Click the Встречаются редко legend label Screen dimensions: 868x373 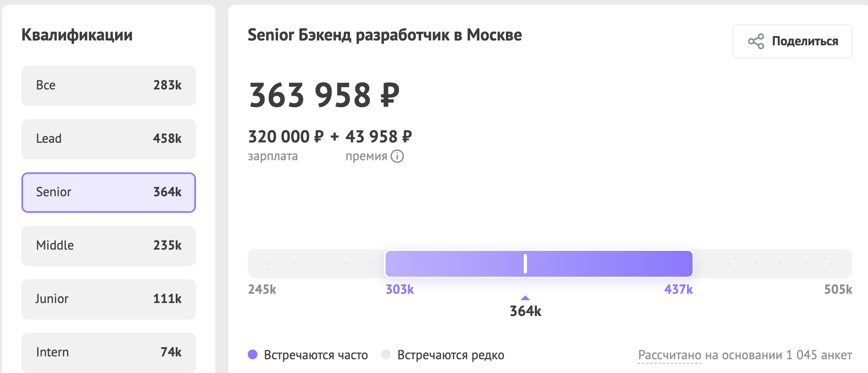(451, 355)
